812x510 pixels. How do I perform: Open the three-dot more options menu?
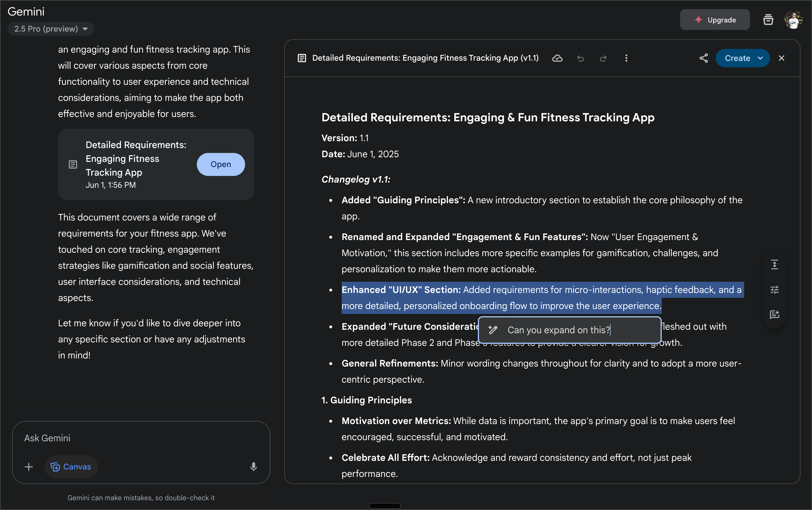[626, 58]
